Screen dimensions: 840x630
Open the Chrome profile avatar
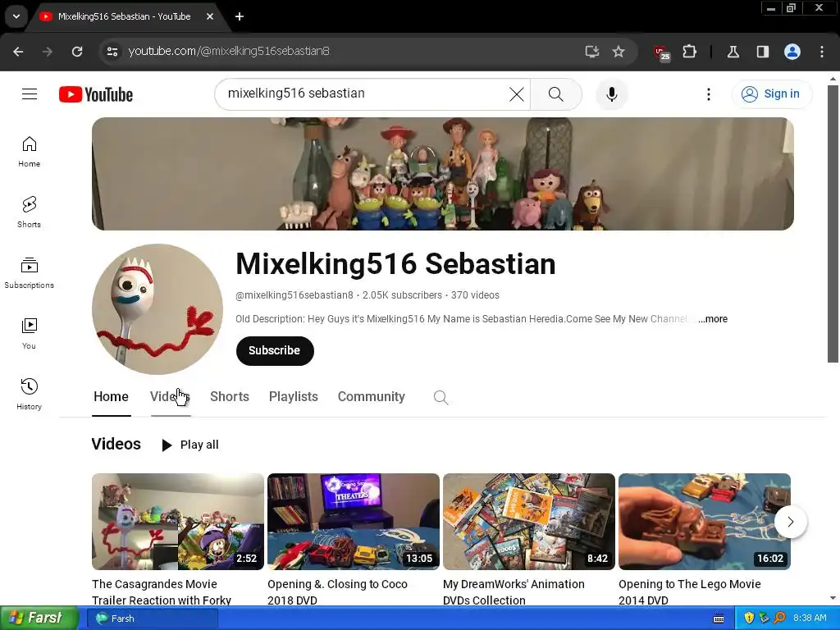point(792,52)
